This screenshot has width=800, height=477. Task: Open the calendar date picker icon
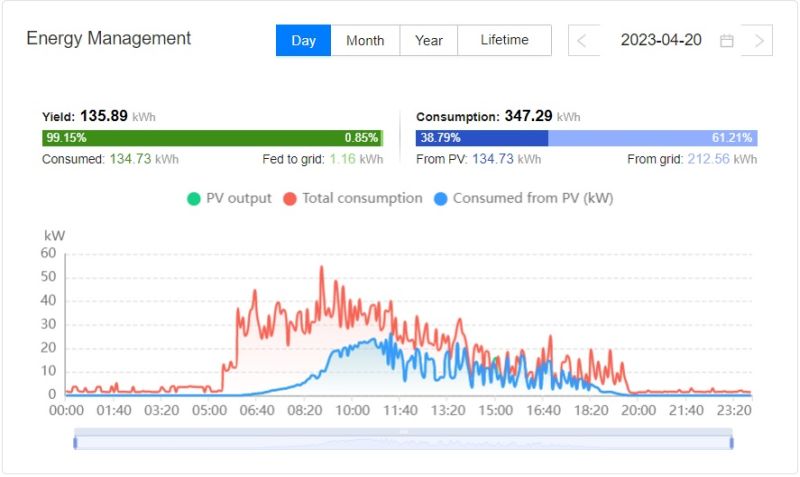tap(727, 41)
